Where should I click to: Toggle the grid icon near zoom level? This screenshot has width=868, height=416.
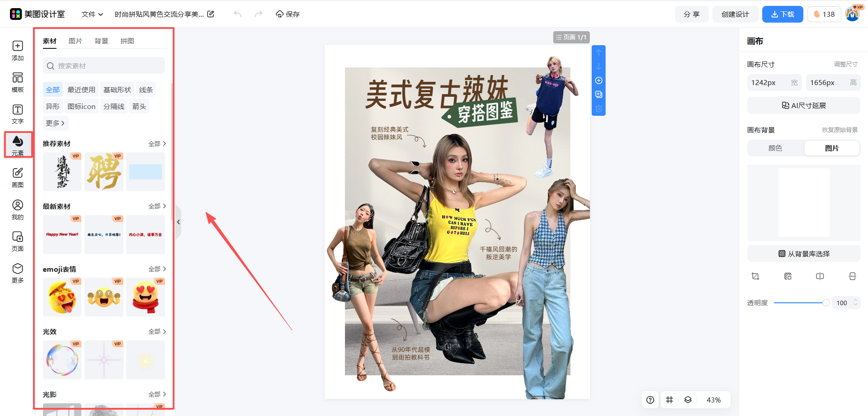(x=670, y=400)
